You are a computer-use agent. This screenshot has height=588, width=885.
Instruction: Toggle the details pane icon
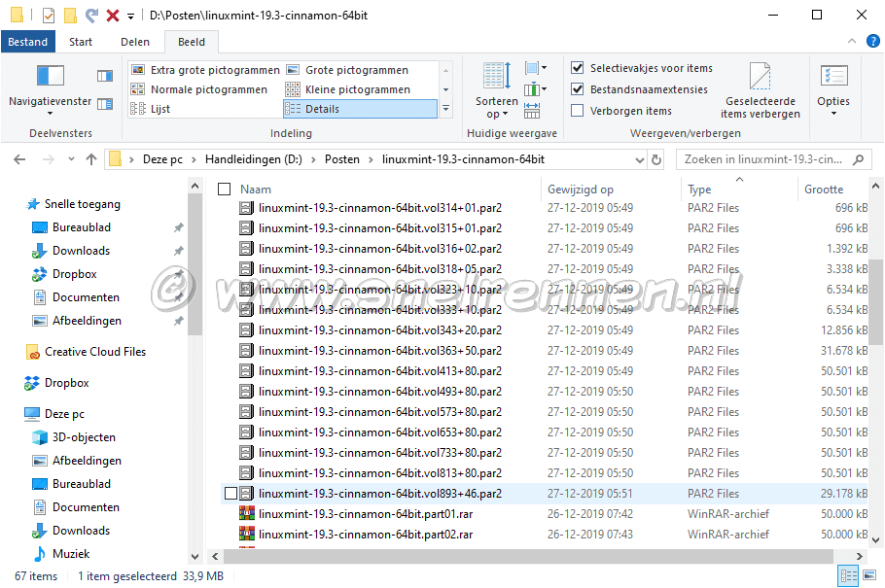105,104
